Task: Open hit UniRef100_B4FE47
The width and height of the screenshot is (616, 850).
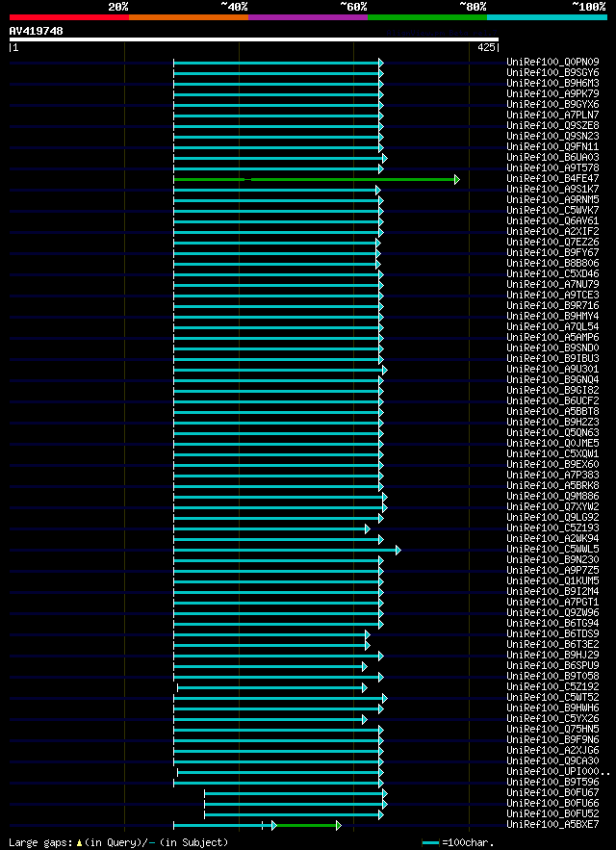Action: pyautogui.click(x=553, y=179)
